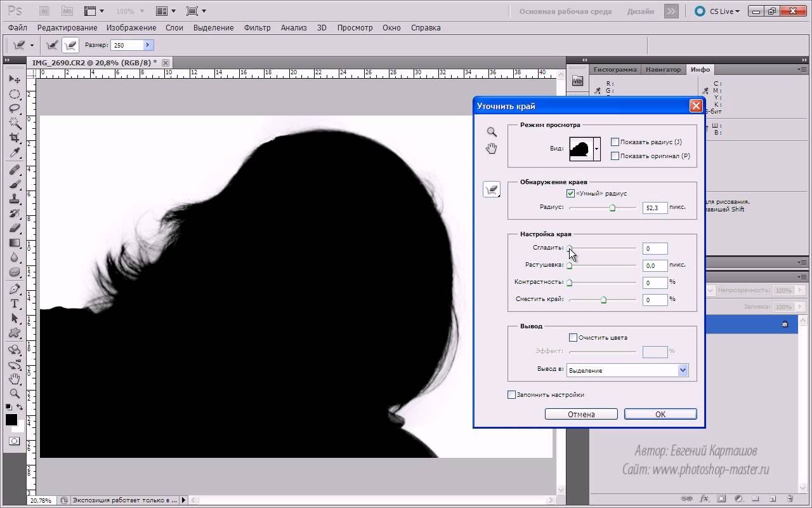Image resolution: width=812 pixels, height=508 pixels.
Task: Click the Erase Refinements tool in options bar
Action: 70,45
